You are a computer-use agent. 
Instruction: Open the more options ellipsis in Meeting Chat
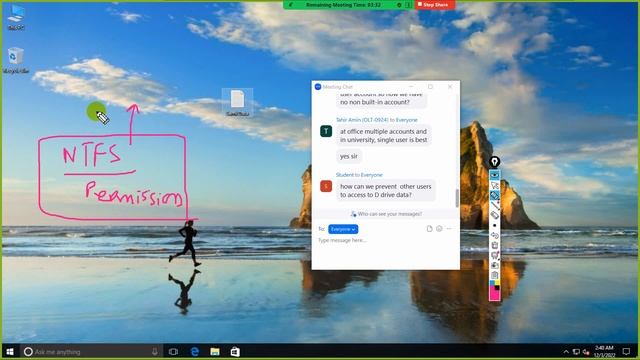click(449, 229)
